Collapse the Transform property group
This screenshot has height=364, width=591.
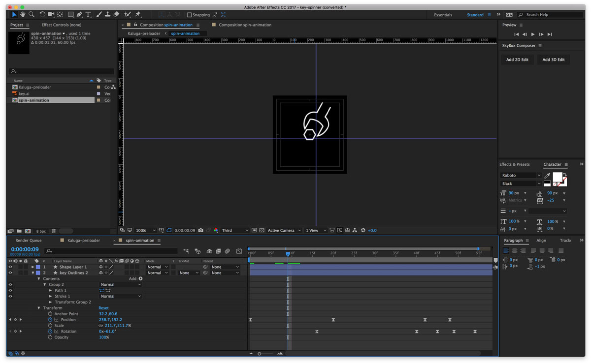(39, 308)
